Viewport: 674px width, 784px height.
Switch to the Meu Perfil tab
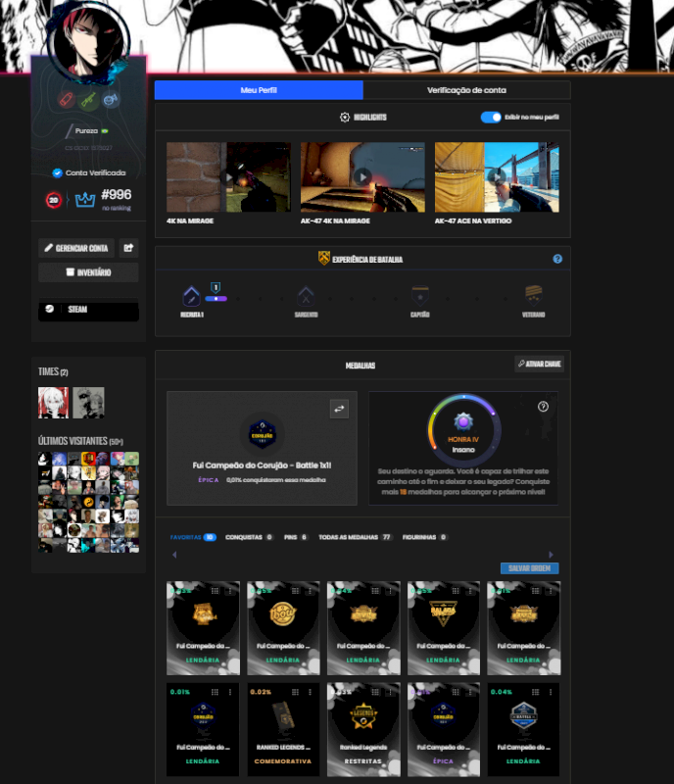[259, 90]
